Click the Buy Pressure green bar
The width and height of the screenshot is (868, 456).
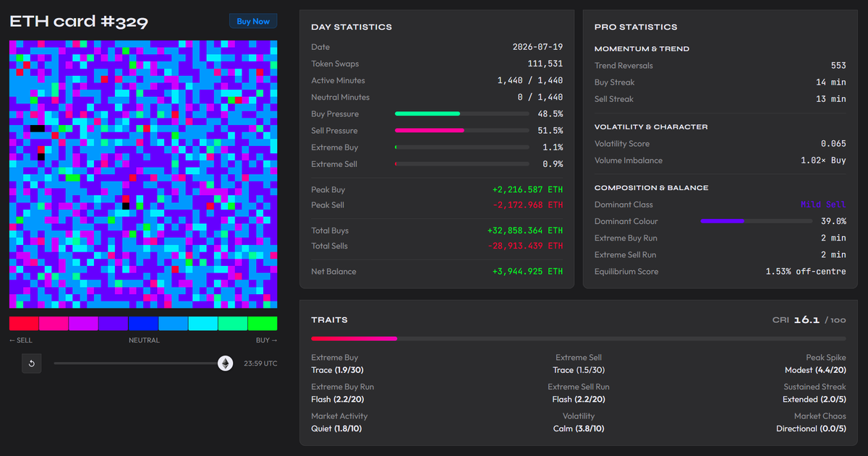427,113
